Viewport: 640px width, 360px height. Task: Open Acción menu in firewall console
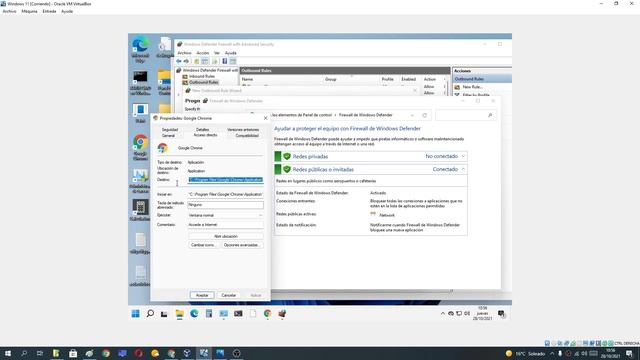203,53
